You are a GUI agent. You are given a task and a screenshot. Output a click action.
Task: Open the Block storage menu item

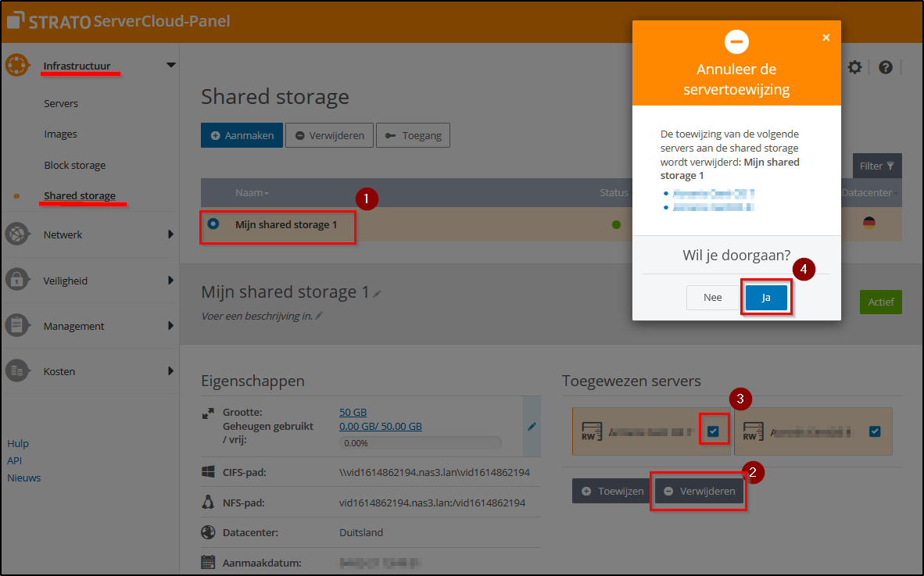(73, 165)
